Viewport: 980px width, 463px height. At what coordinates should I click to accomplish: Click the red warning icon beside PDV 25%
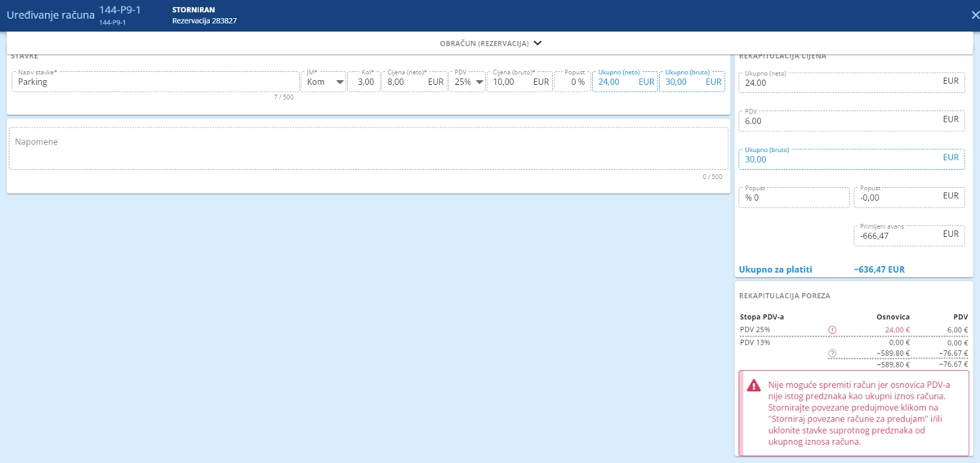point(832,330)
